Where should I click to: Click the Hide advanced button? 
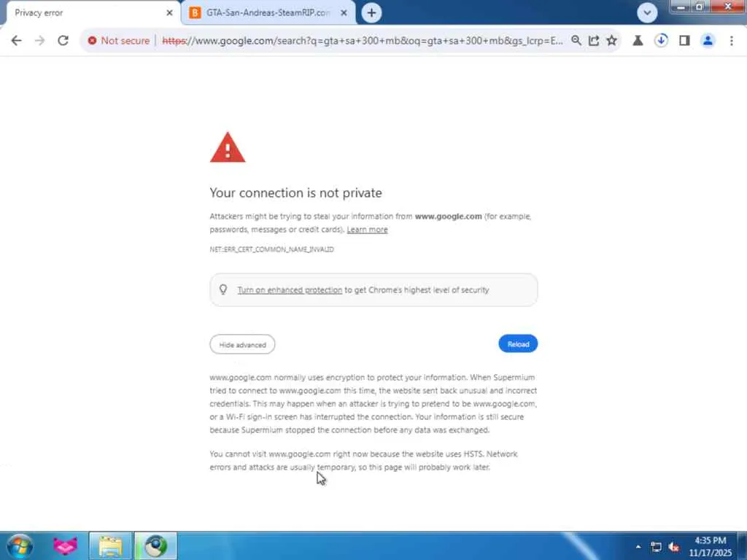point(242,344)
